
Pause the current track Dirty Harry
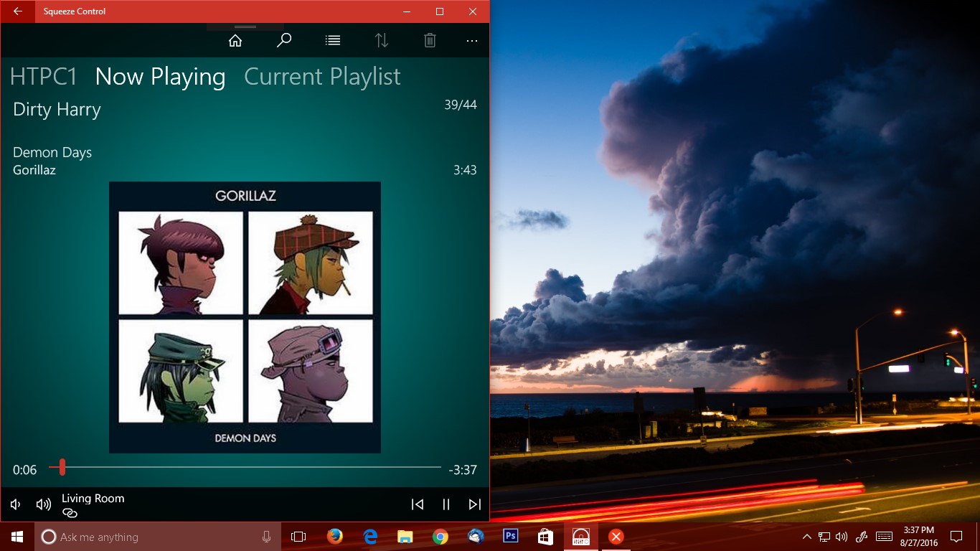click(446, 504)
